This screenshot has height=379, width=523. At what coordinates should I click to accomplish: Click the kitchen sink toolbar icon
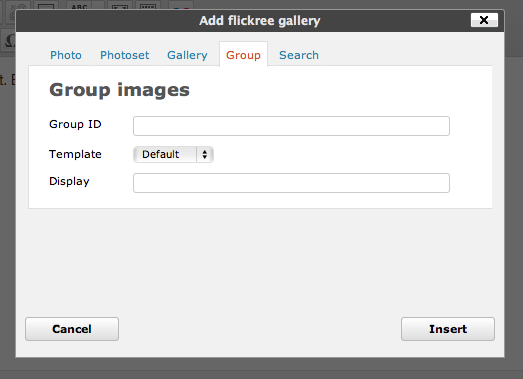coord(148,6)
